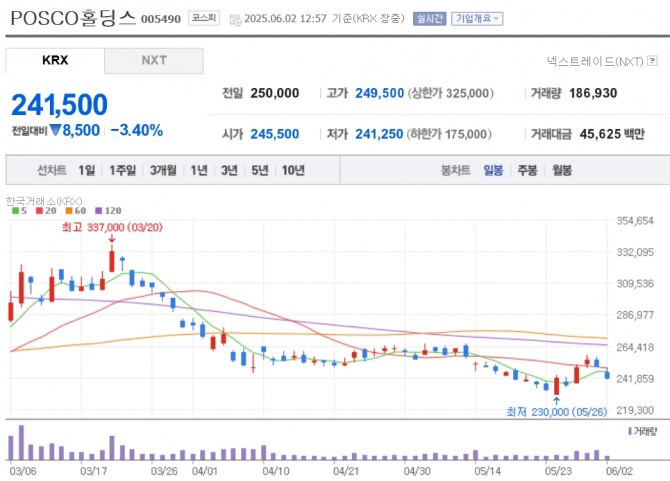Click the 고가 value 249,500

379,93
